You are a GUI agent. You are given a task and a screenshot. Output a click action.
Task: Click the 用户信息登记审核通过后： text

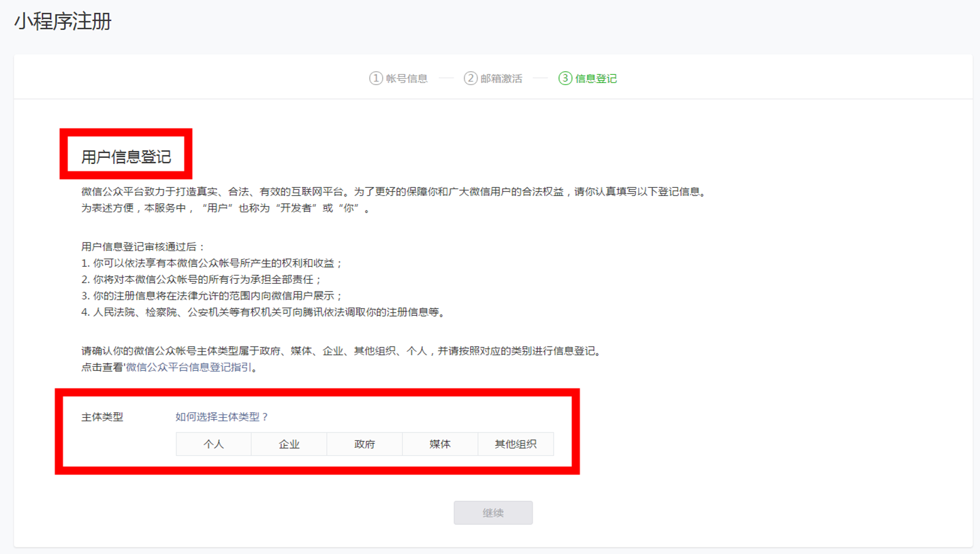[143, 247]
